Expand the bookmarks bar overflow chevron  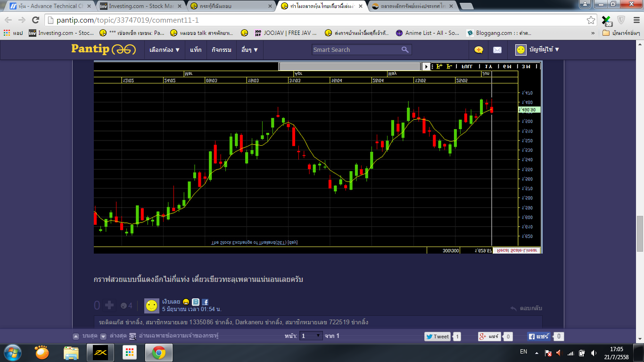(x=593, y=33)
